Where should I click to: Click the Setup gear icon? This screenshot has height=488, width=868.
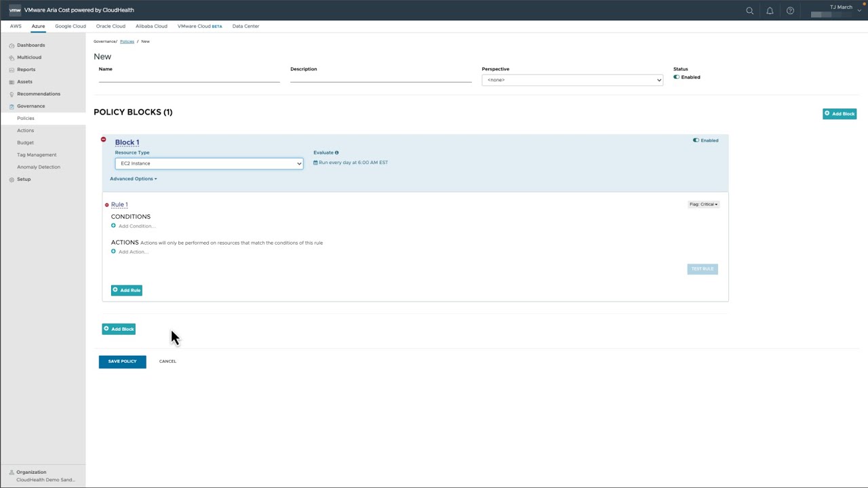click(12, 180)
